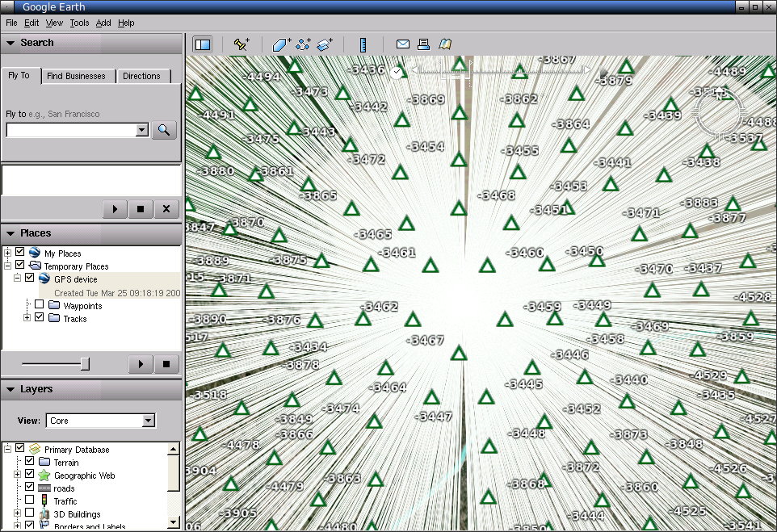Viewport: 777px width, 532px height.
Task: Uncheck the Tracks checkbox
Action: coord(39,317)
